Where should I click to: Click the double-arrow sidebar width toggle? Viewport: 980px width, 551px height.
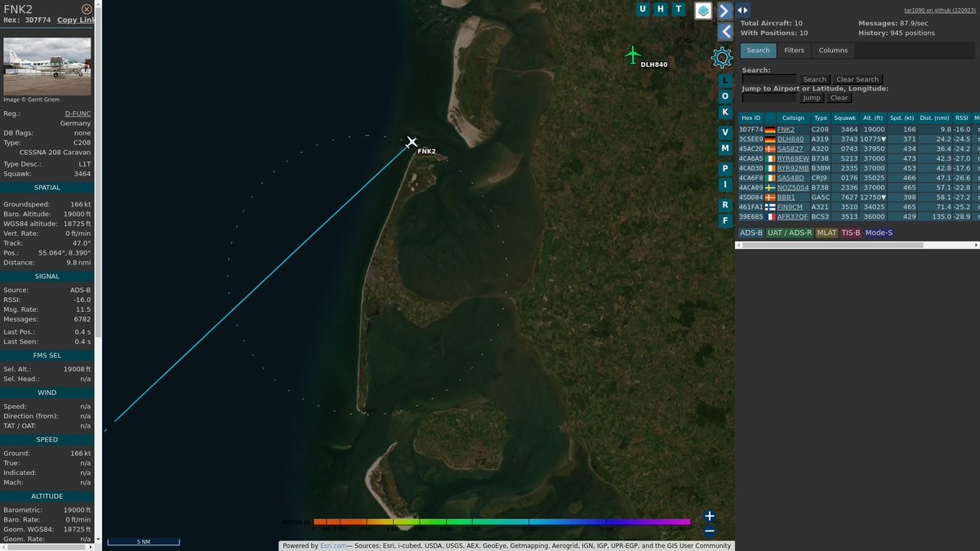click(x=742, y=11)
